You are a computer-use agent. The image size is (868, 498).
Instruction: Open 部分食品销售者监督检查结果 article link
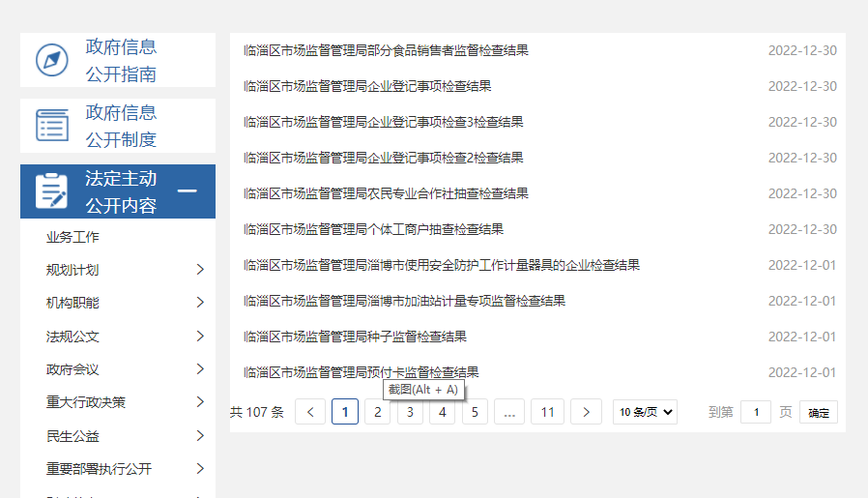(386, 50)
